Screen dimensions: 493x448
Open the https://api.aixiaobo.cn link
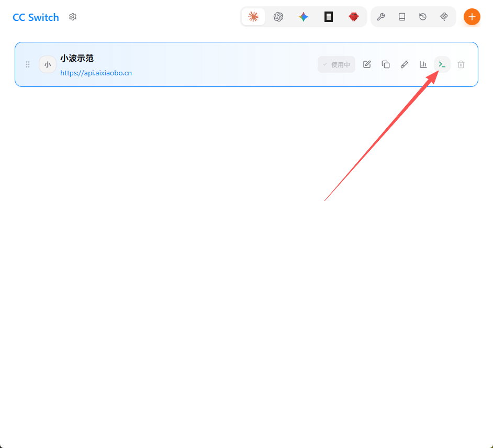pos(96,73)
